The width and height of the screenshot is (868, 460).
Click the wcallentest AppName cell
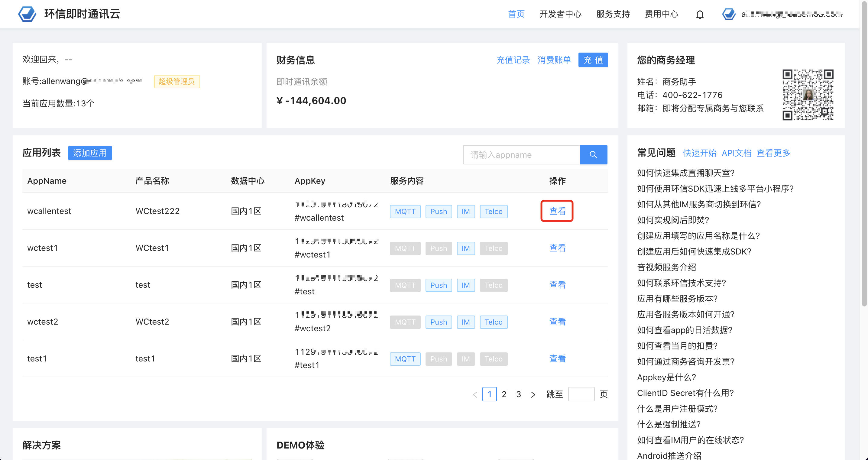(49, 211)
